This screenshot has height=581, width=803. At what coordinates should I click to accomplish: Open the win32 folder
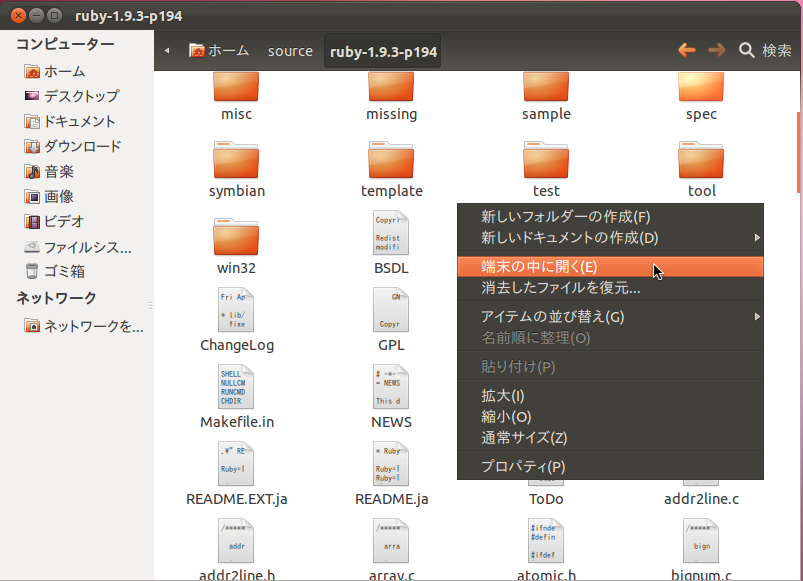pos(236,237)
